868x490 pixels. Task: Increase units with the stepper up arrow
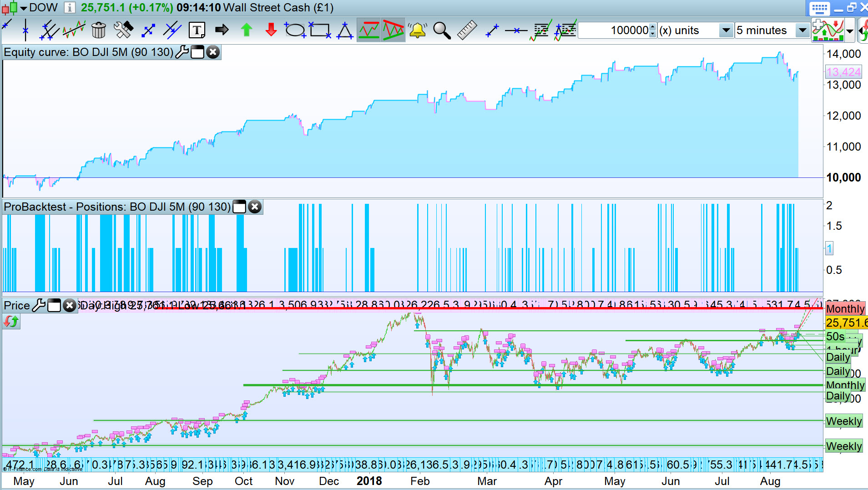pos(653,26)
